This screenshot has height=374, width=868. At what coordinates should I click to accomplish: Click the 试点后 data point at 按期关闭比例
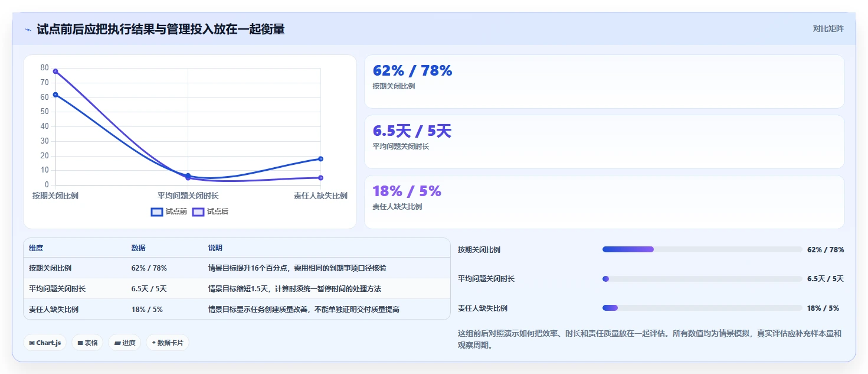click(55, 71)
